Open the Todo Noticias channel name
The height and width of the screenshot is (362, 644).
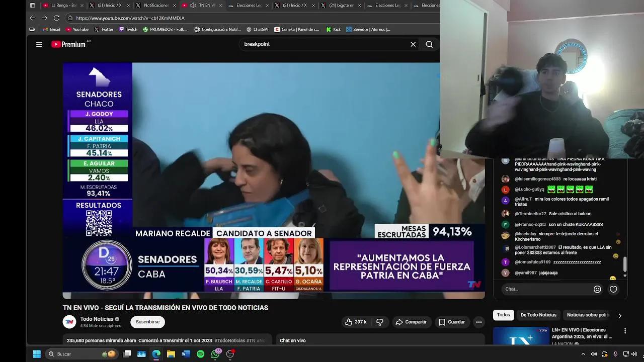(97, 319)
